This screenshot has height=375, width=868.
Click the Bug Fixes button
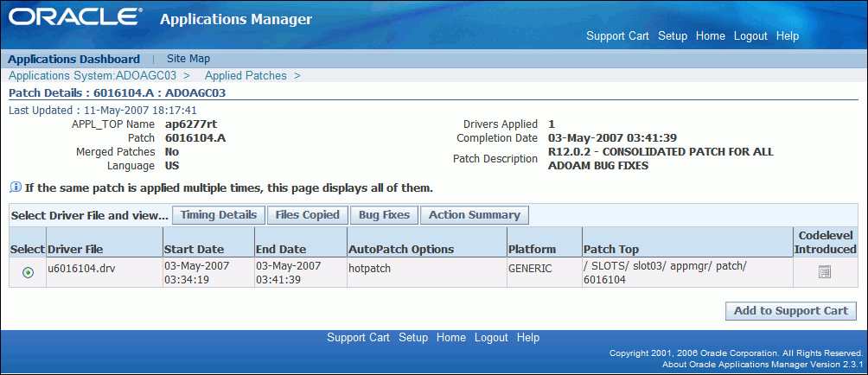pyautogui.click(x=384, y=215)
